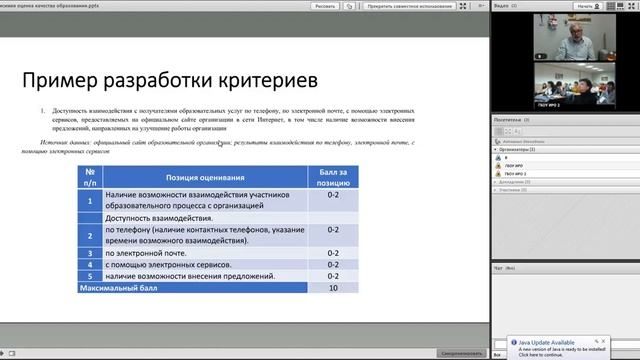Click the maximum score value 10
This screenshot has width=640, height=360.
pyautogui.click(x=333, y=288)
